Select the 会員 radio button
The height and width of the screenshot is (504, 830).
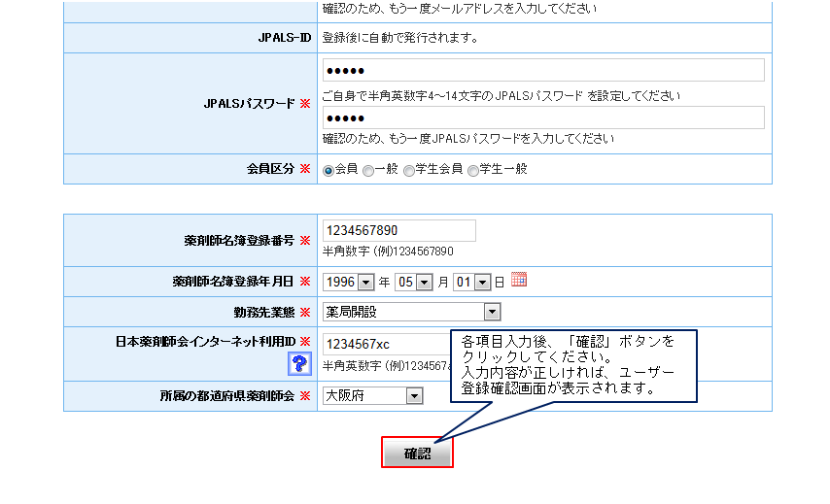coord(329,170)
